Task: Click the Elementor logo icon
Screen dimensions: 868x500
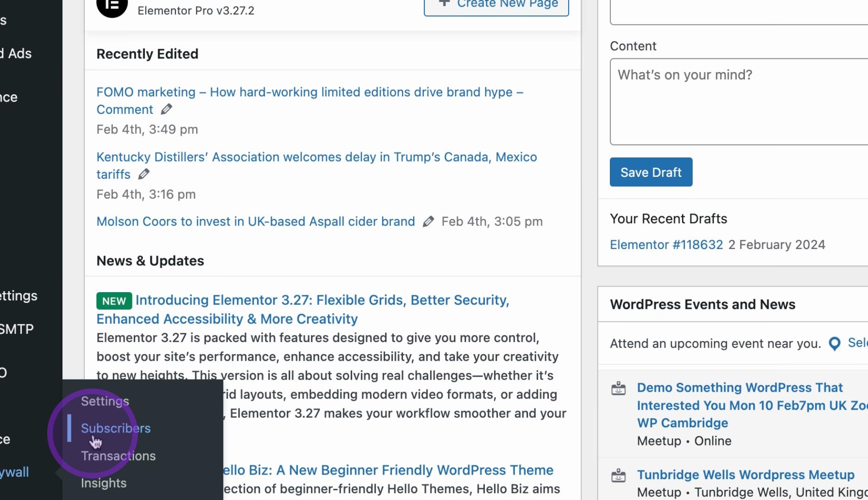Action: [112, 6]
